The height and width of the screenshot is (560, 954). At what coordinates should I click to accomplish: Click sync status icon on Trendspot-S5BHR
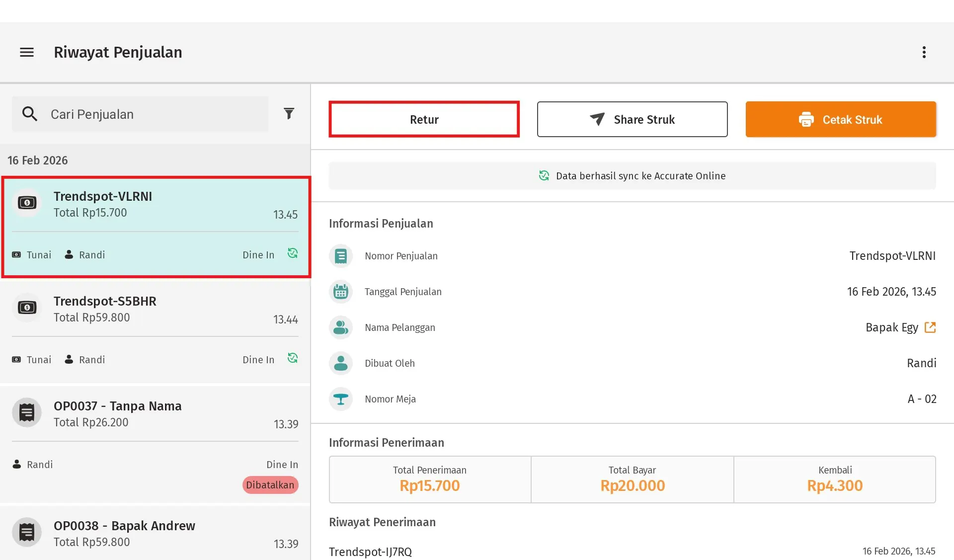pos(293,358)
